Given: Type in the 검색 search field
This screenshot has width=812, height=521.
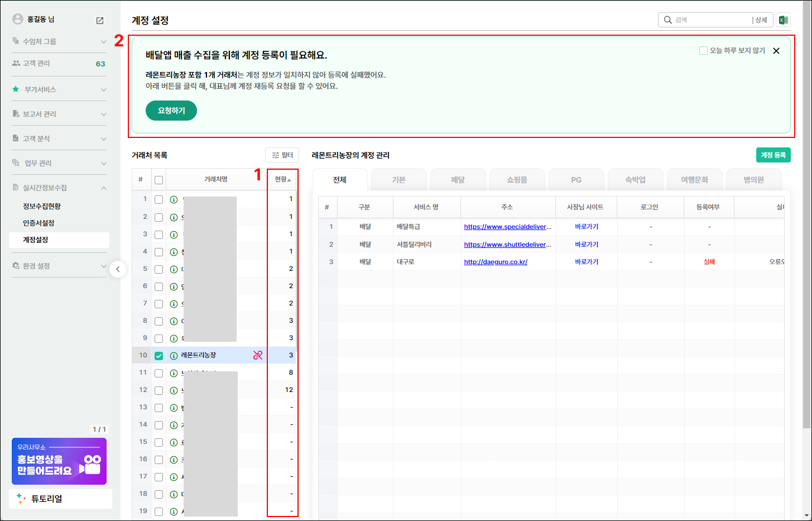Looking at the screenshot, I should point(710,20).
